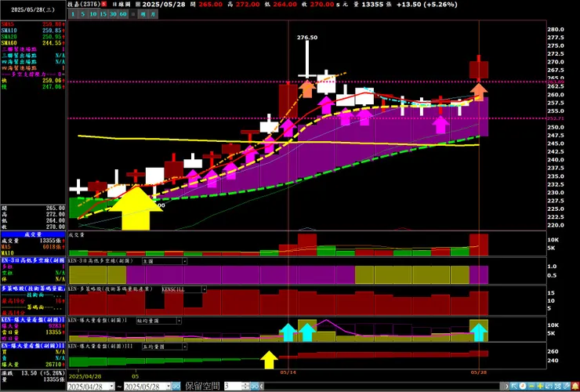580x392 pixels.
Task: Click the 保留空間 spinner arrows
Action: point(245,387)
